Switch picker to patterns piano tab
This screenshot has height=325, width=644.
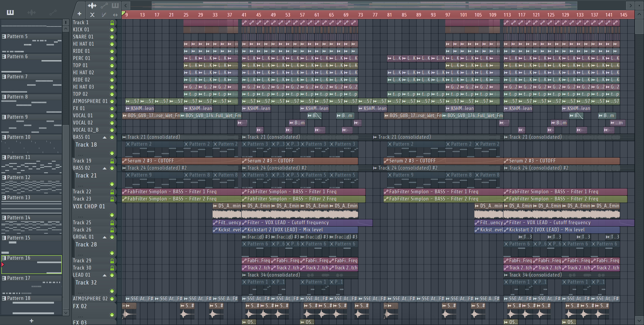coord(10,12)
